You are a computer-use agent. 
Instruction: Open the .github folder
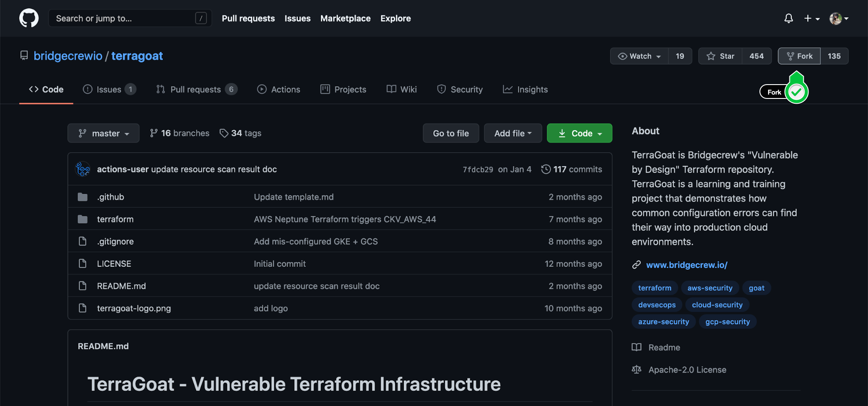point(110,197)
